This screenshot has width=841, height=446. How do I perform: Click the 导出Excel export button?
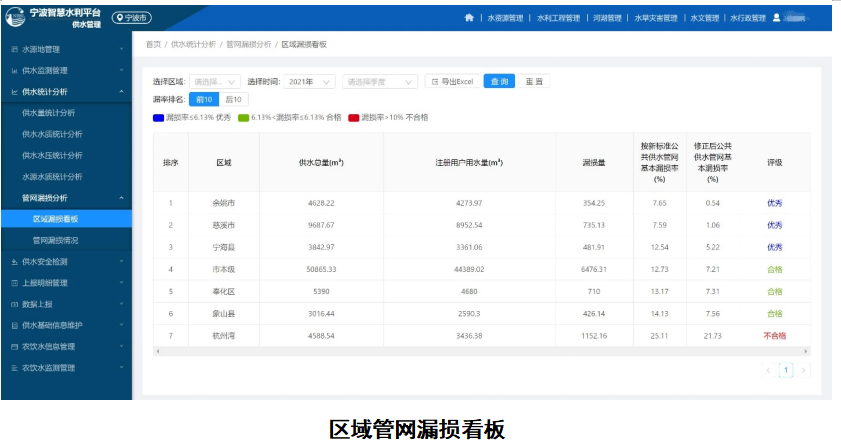pyautogui.click(x=452, y=82)
